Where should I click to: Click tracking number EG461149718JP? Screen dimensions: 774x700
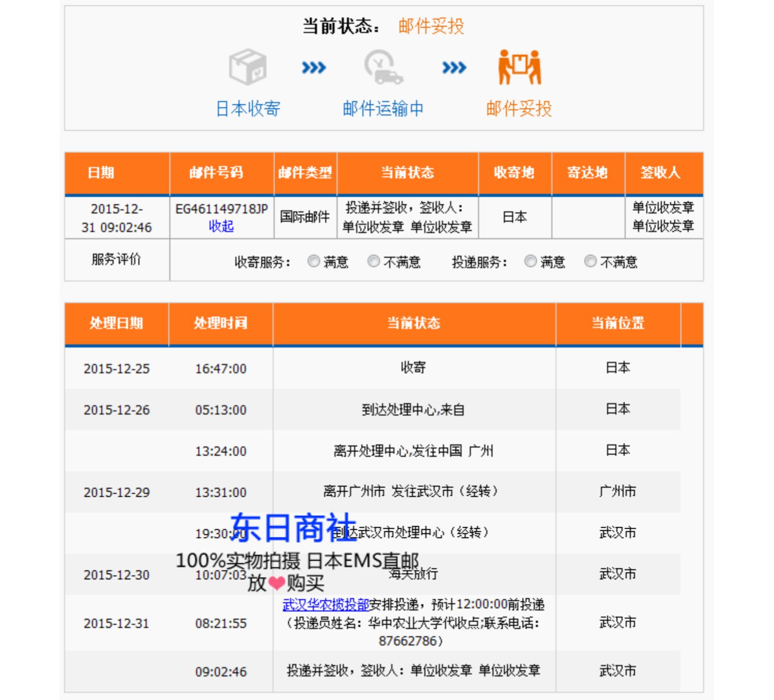pos(221,209)
